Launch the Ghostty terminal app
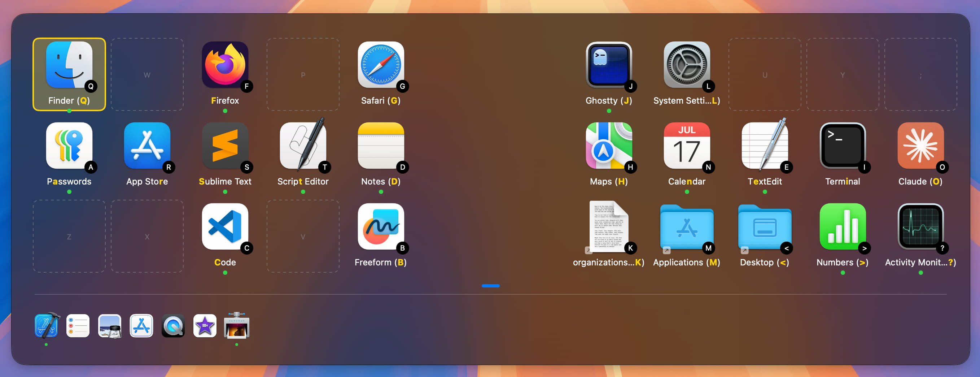This screenshot has width=980, height=377. (608, 65)
